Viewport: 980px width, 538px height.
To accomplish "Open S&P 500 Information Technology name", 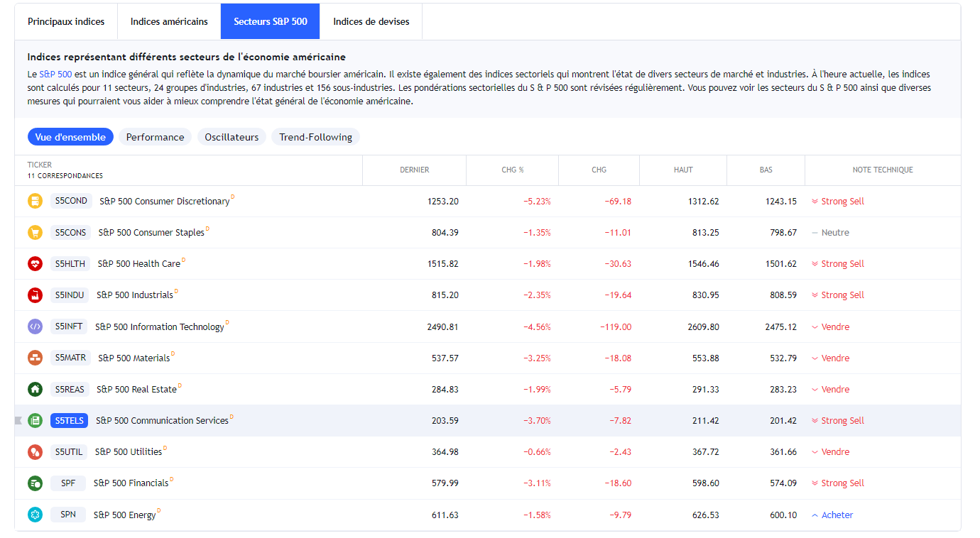I will [160, 327].
